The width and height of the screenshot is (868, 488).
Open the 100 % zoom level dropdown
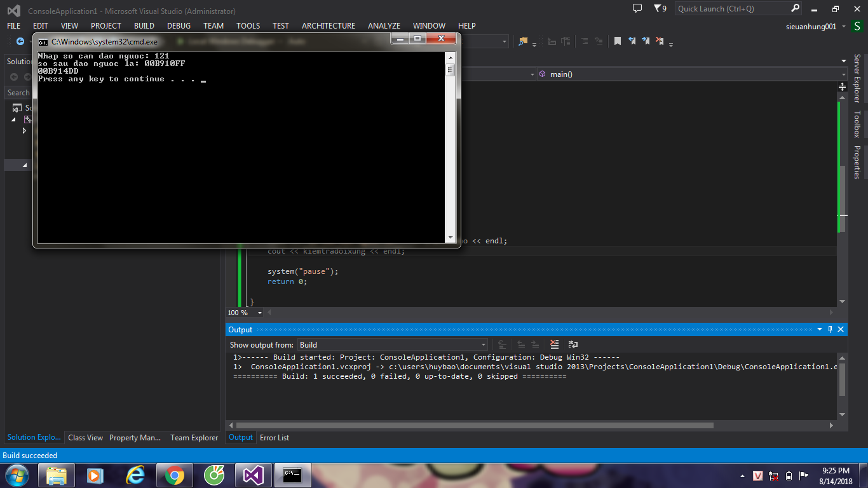click(x=259, y=313)
